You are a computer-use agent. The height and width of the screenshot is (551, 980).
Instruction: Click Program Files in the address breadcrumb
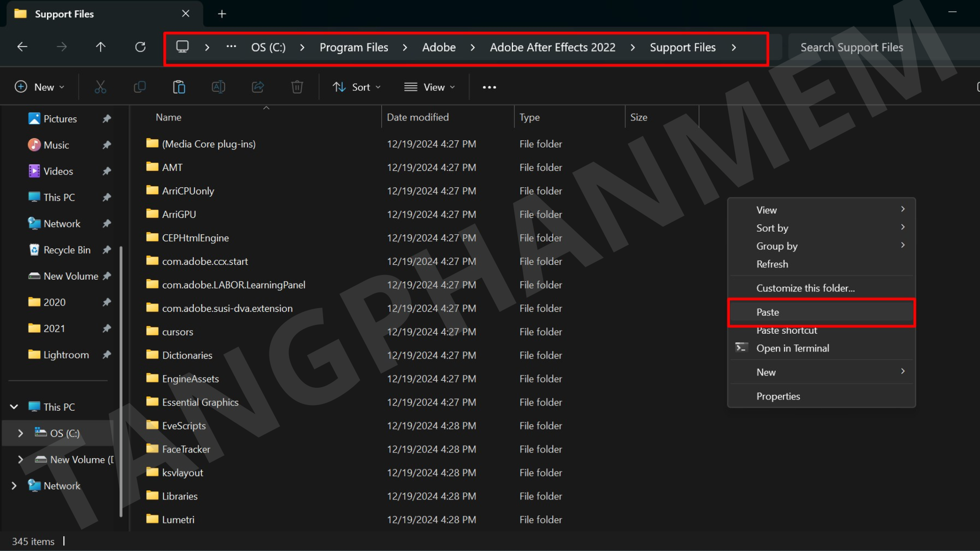[x=354, y=47]
